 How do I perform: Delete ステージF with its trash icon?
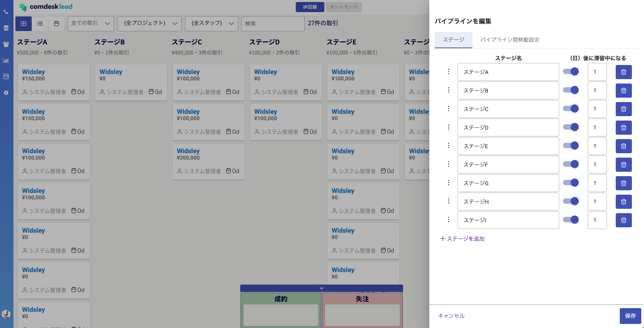[623, 165]
